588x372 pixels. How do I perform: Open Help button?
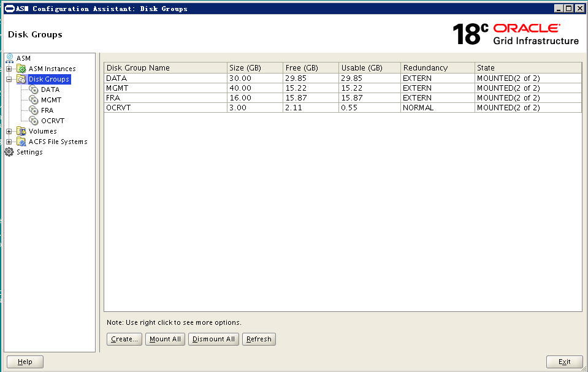click(x=25, y=362)
